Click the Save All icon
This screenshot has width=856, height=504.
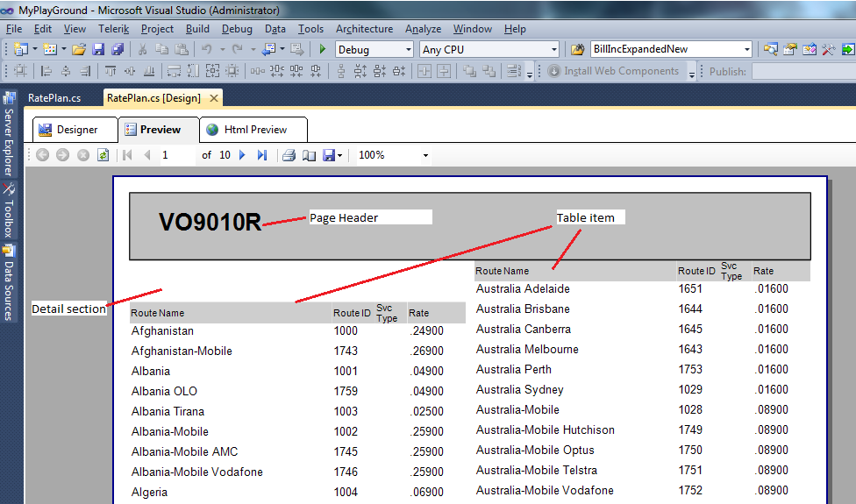(x=118, y=50)
